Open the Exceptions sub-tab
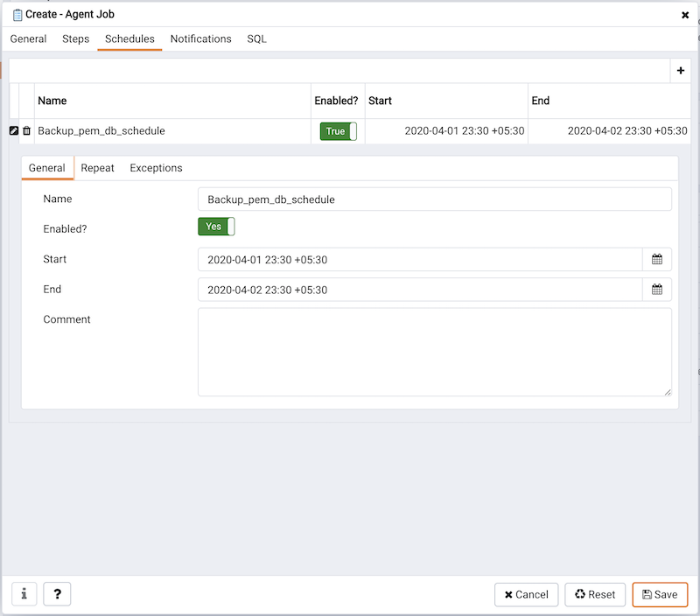 [157, 168]
